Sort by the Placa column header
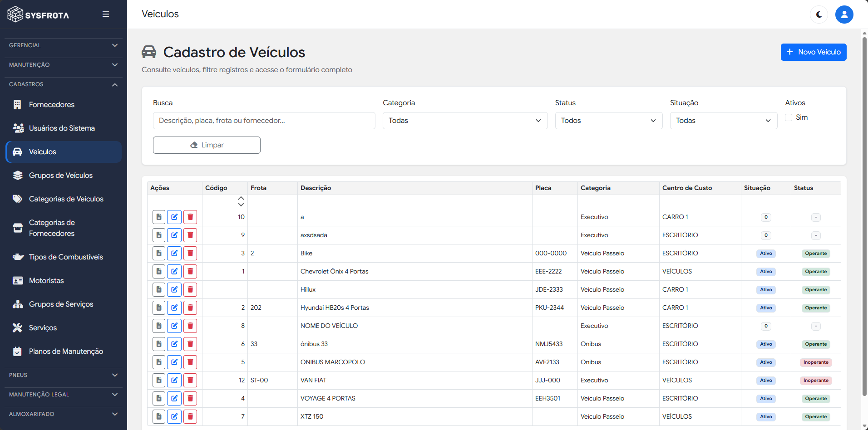 pos(555,188)
